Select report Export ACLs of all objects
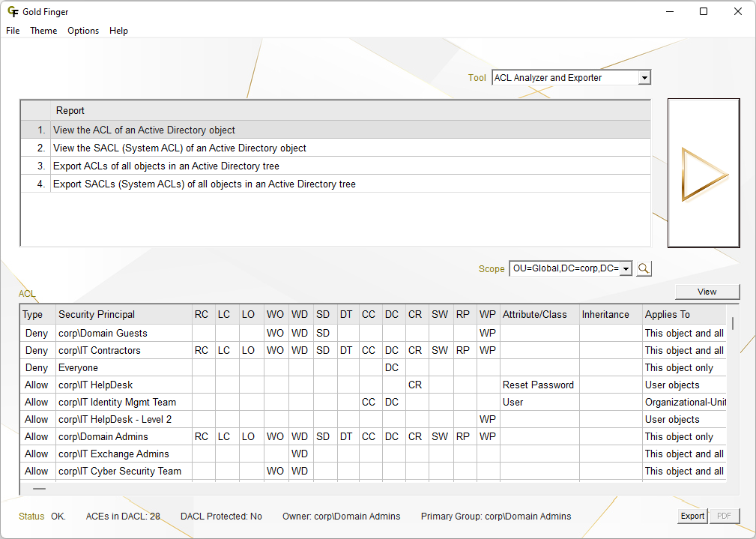 pos(166,166)
